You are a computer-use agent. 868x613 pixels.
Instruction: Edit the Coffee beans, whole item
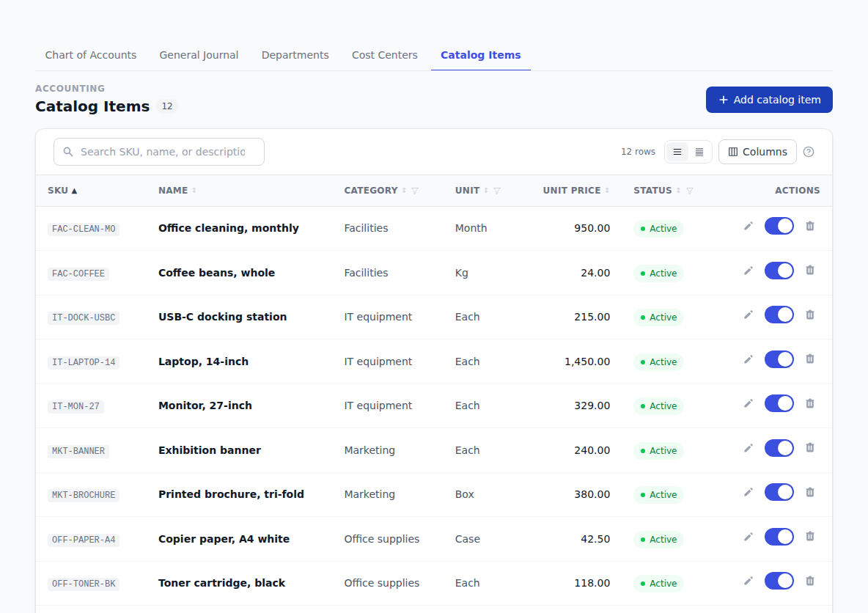tap(748, 271)
